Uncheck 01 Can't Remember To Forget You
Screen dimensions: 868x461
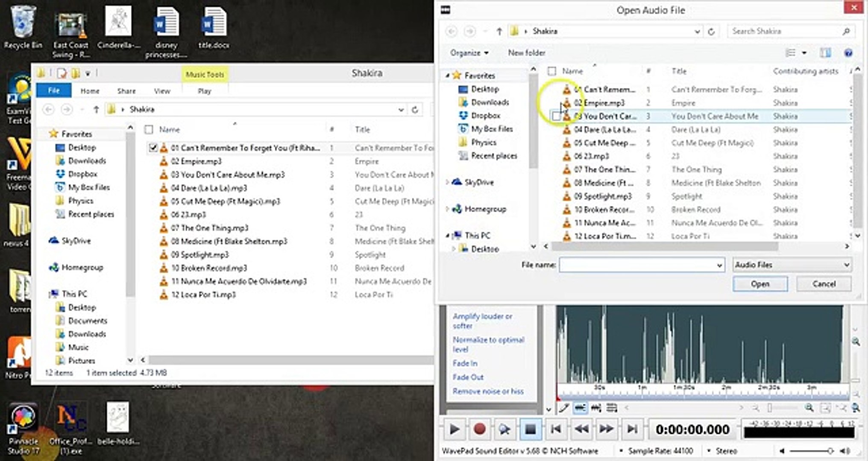pyautogui.click(x=153, y=148)
